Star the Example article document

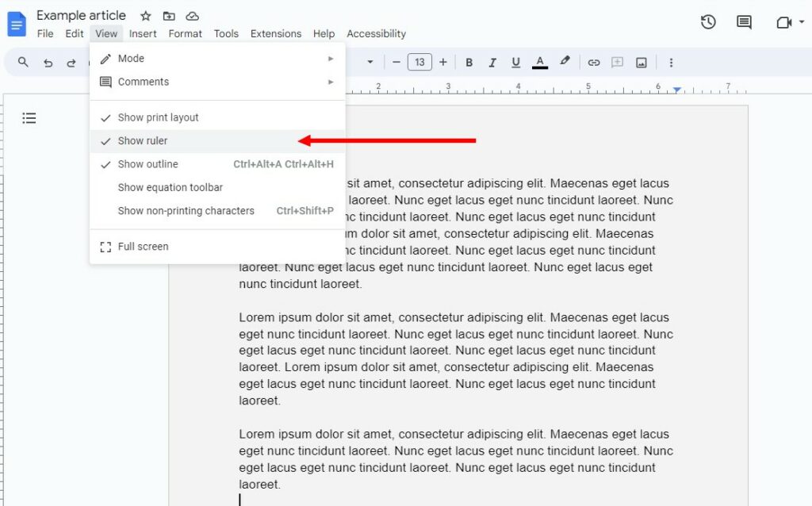click(145, 15)
